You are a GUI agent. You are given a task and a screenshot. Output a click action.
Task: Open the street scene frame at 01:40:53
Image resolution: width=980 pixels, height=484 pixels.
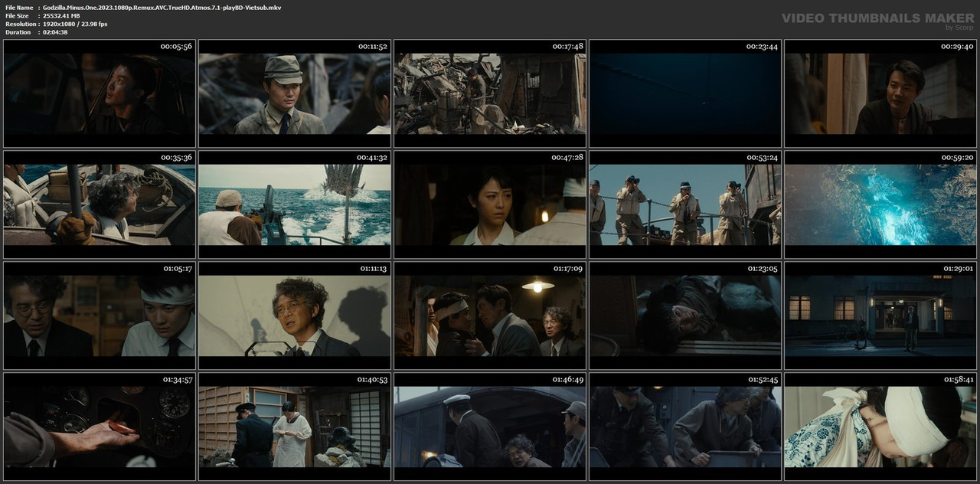[295, 427]
